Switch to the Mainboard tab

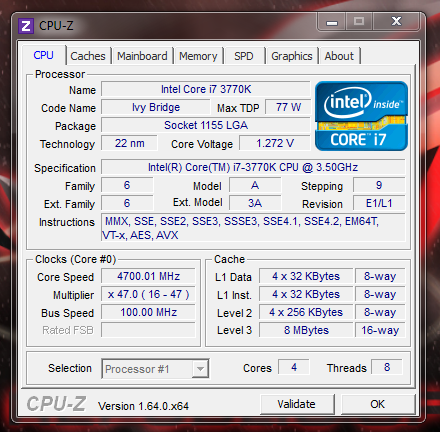click(142, 56)
